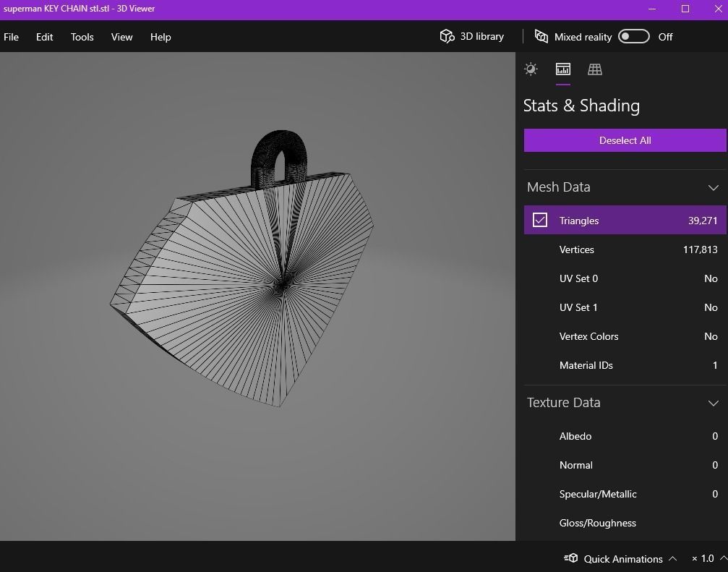728x572 pixels.
Task: Click the 3D library cube icon
Action: (x=447, y=36)
